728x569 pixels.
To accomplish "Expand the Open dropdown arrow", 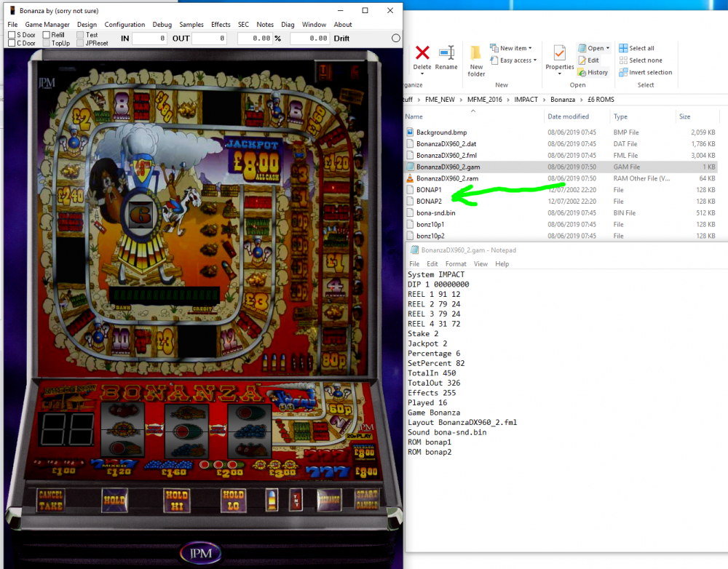I will click(x=608, y=48).
